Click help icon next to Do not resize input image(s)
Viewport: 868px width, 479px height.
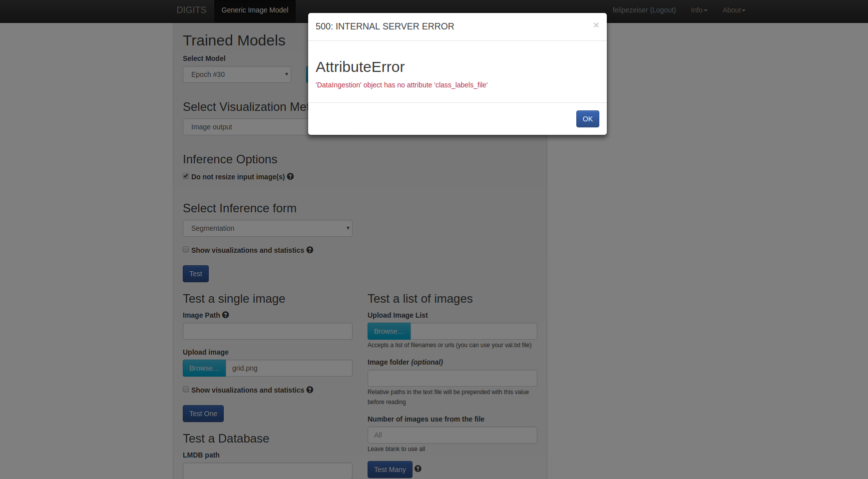point(290,176)
